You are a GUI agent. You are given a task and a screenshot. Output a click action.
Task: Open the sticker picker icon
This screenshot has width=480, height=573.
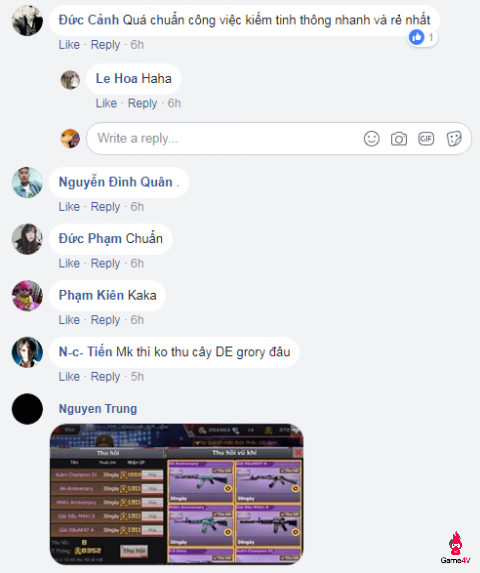click(x=454, y=138)
